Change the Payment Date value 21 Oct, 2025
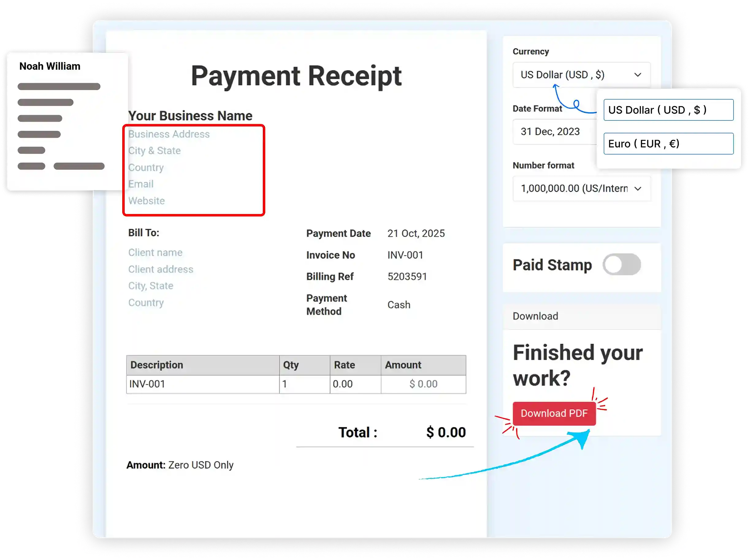The image size is (749, 560). coord(416,233)
